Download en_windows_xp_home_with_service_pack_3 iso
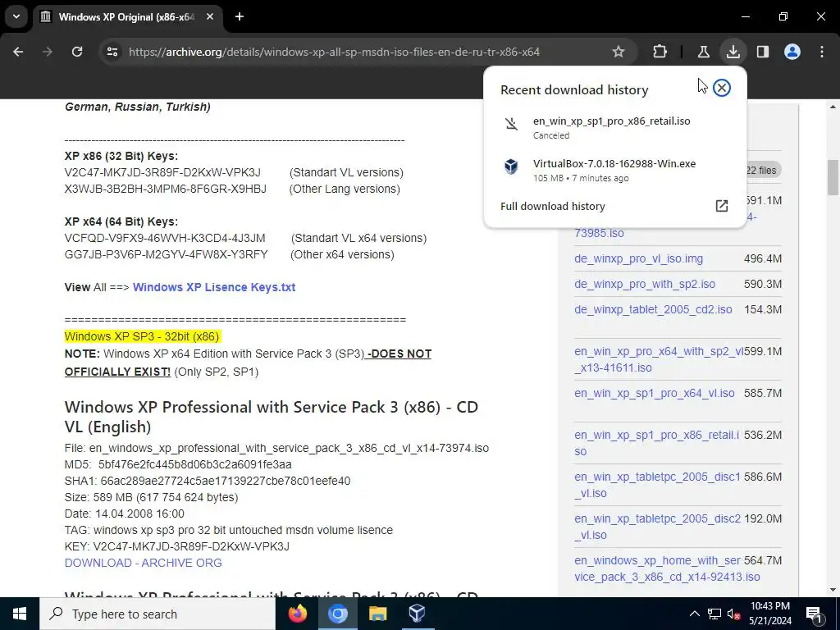Screen dimensions: 840x630 (x=667, y=568)
